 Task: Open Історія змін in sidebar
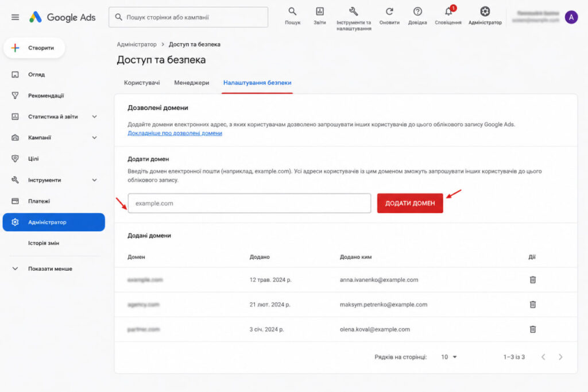[x=44, y=243]
